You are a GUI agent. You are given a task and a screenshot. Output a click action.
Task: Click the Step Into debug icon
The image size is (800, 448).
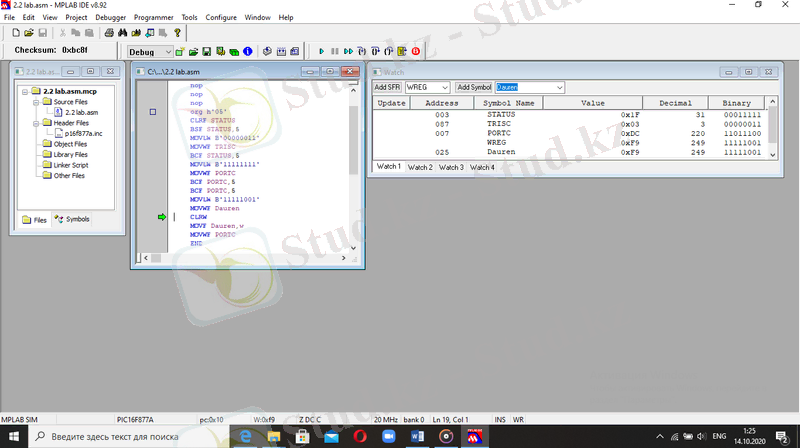tap(362, 51)
